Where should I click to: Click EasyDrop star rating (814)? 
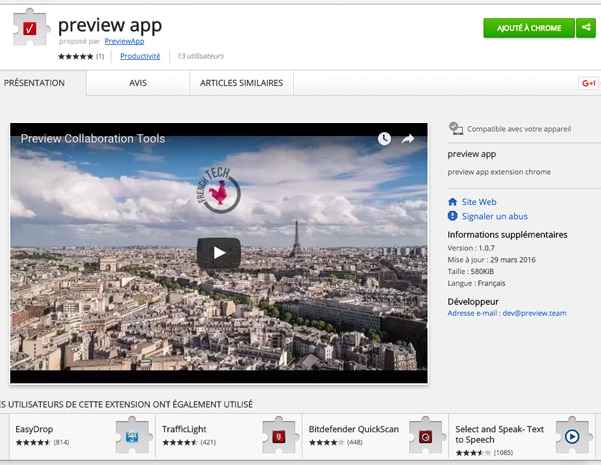[x=42, y=442]
